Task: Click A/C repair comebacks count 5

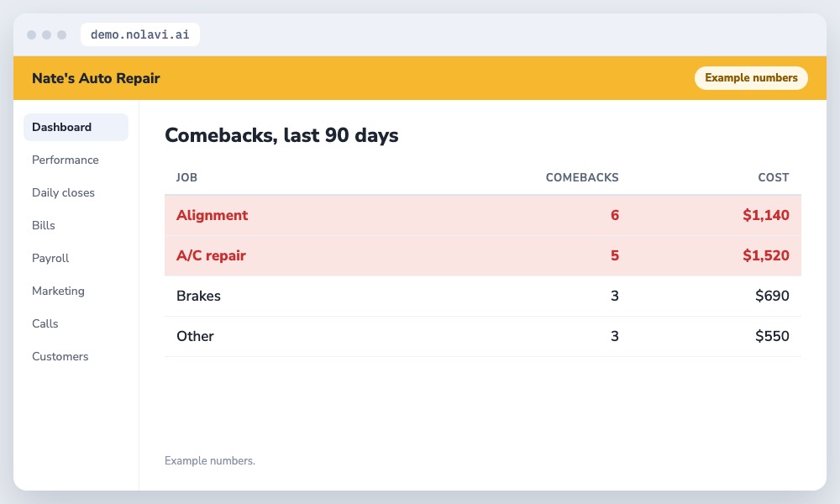Action: [x=615, y=255]
